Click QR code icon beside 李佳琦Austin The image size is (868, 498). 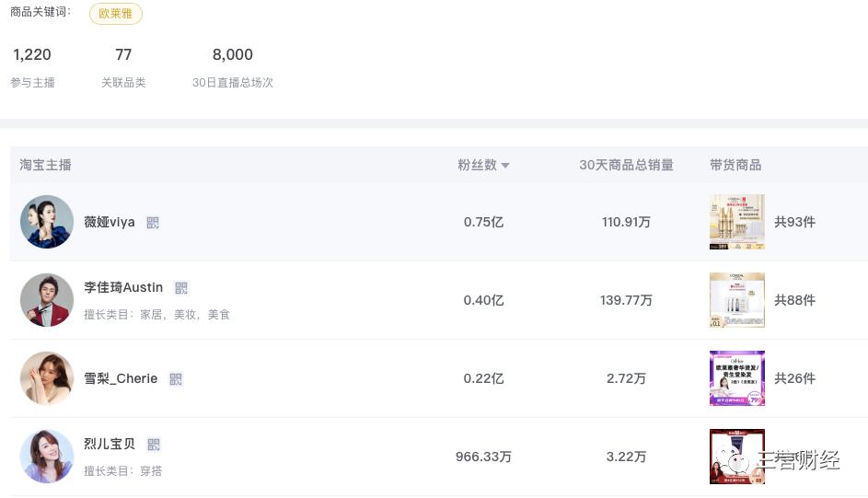(181, 288)
